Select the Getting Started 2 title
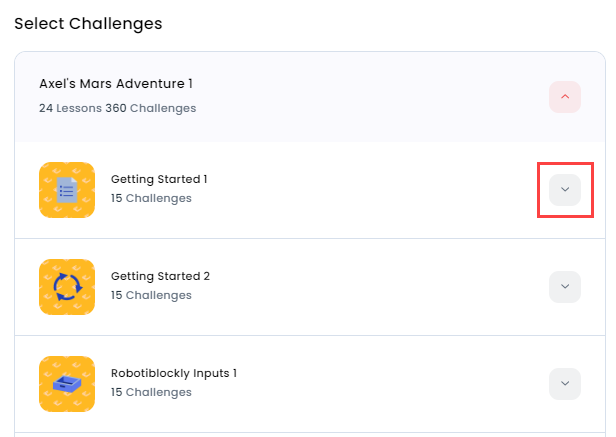The width and height of the screenshot is (616, 437). (x=160, y=276)
